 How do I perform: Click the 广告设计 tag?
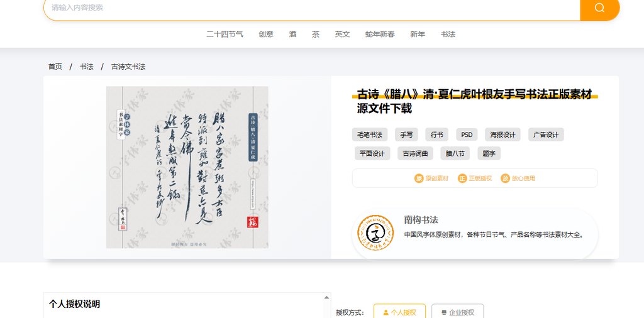(546, 134)
